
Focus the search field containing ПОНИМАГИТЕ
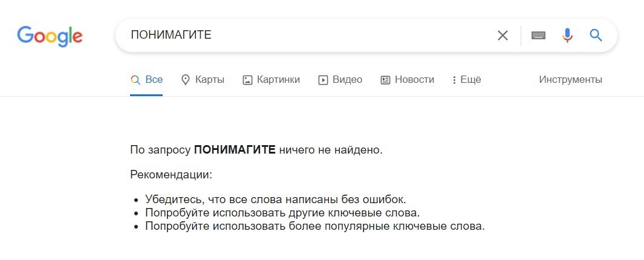tap(302, 36)
